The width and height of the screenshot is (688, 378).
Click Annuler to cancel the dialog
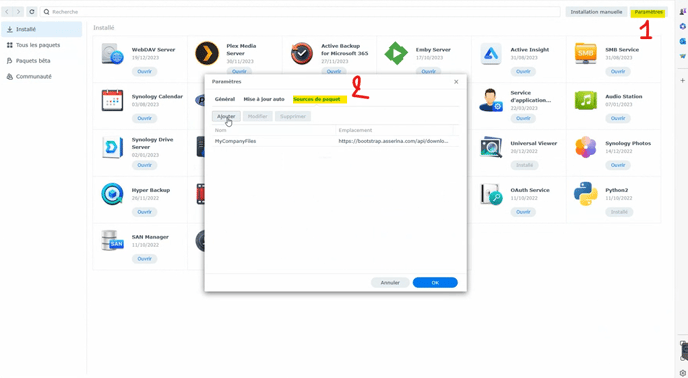(390, 283)
